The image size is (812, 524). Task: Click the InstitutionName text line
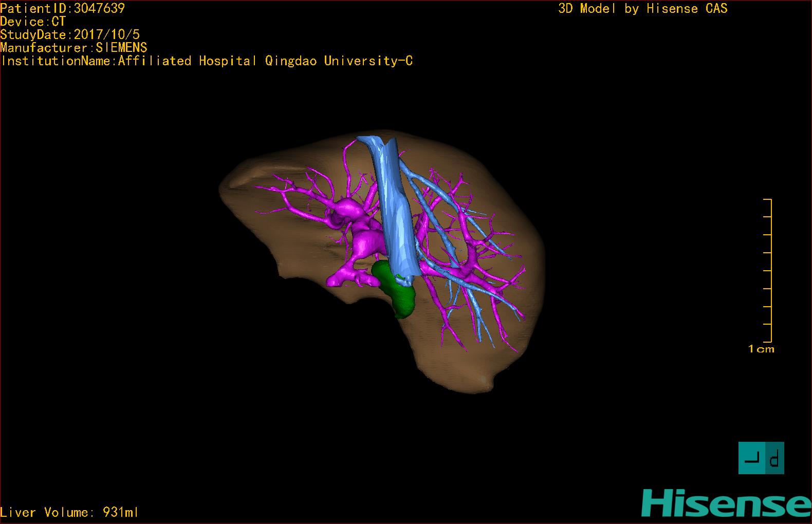point(207,61)
